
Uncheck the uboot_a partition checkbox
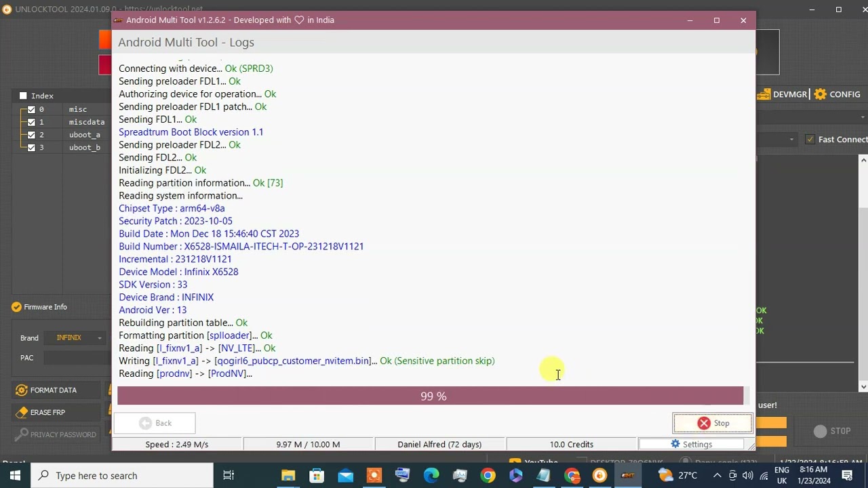click(x=31, y=135)
